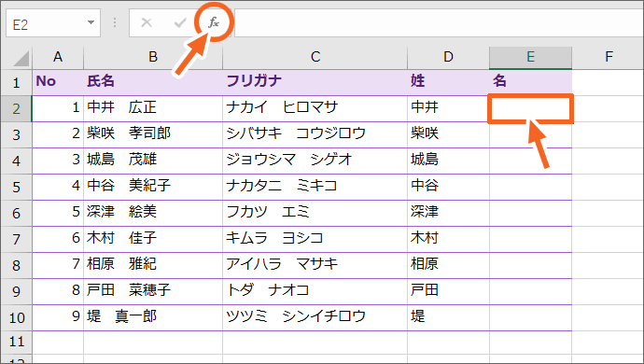Viewport: 644px width, 364px height.
Task: Click the Name Box showing E2
Action: [53, 24]
